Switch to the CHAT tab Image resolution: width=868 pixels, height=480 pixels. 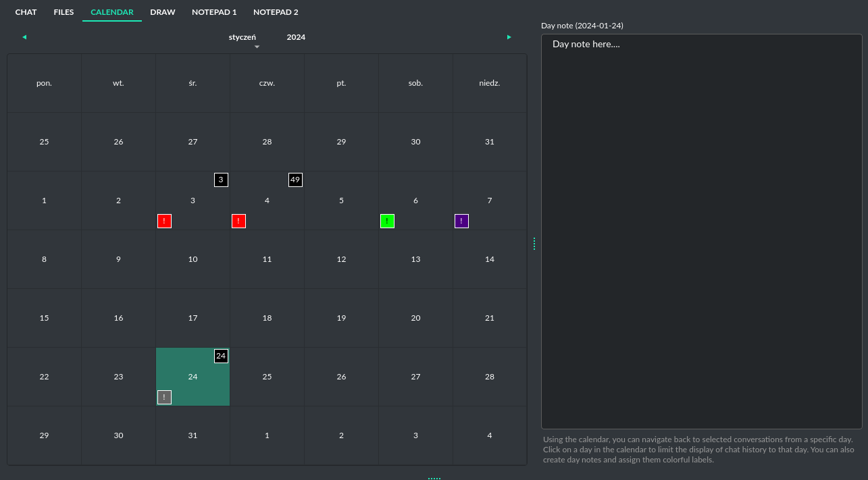click(x=26, y=11)
